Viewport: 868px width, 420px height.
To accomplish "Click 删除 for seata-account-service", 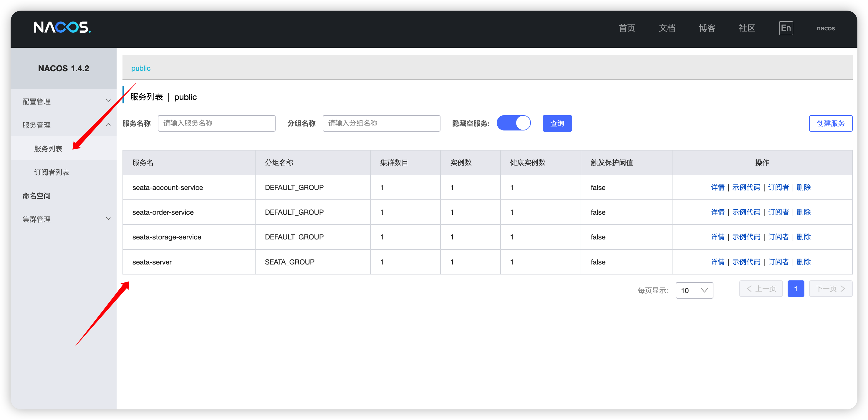I will pyautogui.click(x=804, y=187).
